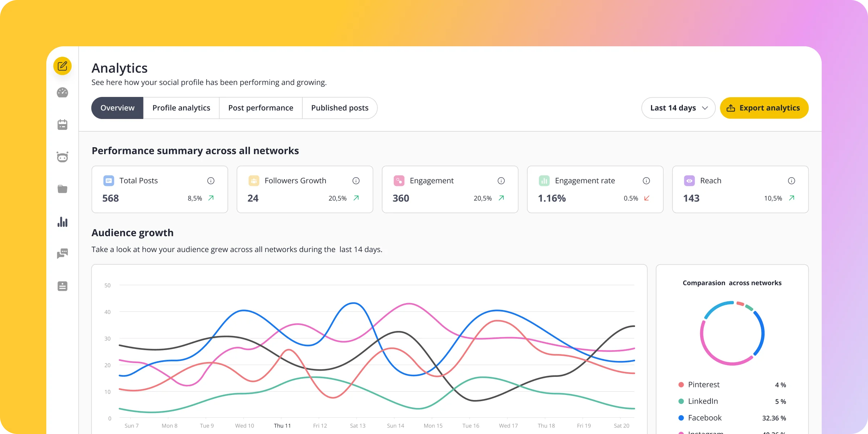Click the info icon on Followers Growth card

[356, 180]
